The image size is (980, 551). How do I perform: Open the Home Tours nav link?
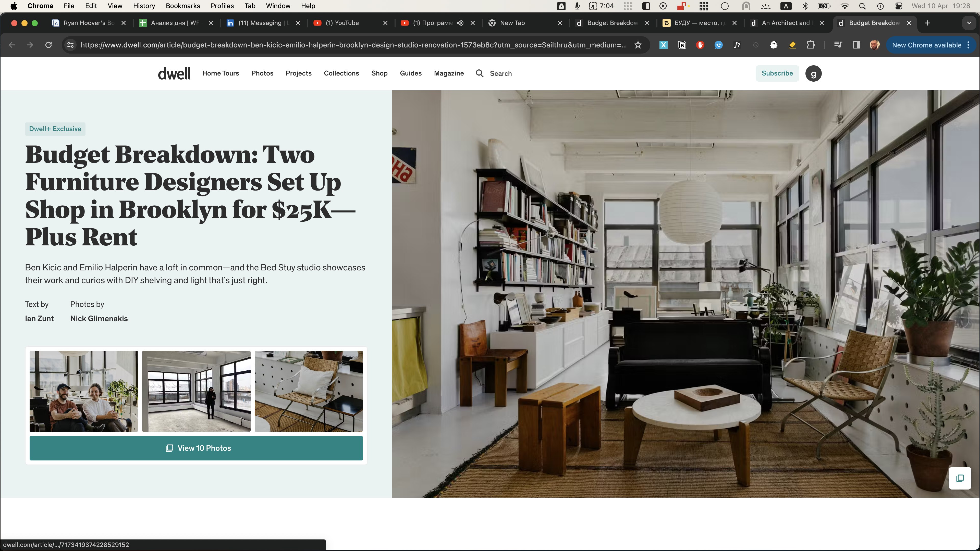tap(220, 73)
